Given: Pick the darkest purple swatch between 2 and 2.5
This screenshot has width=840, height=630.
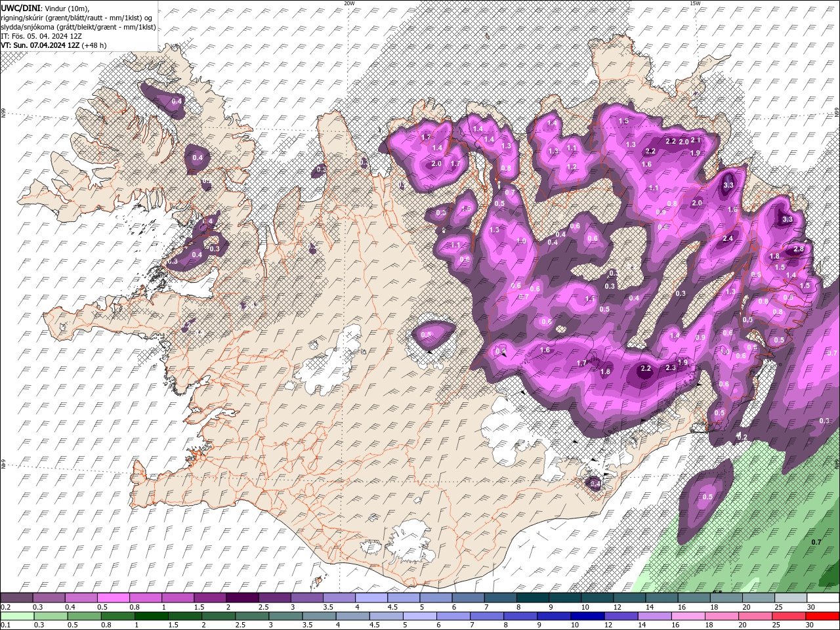Looking at the screenshot, I should [242, 598].
